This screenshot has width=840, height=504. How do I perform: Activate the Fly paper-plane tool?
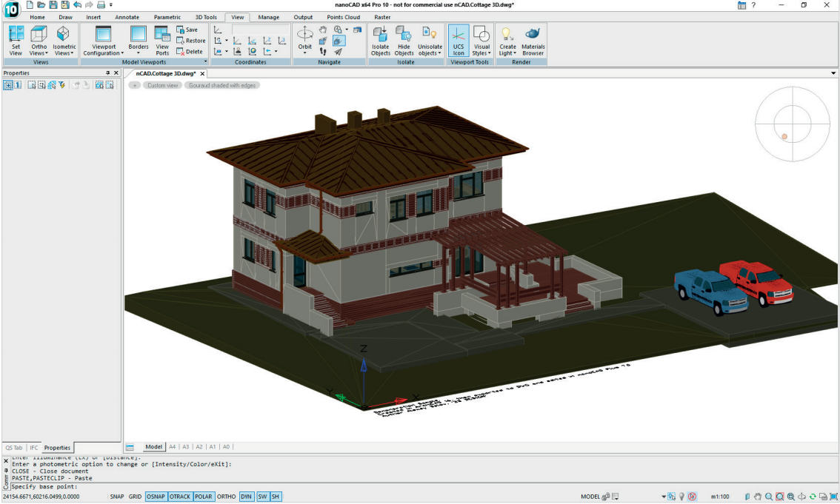(x=338, y=51)
